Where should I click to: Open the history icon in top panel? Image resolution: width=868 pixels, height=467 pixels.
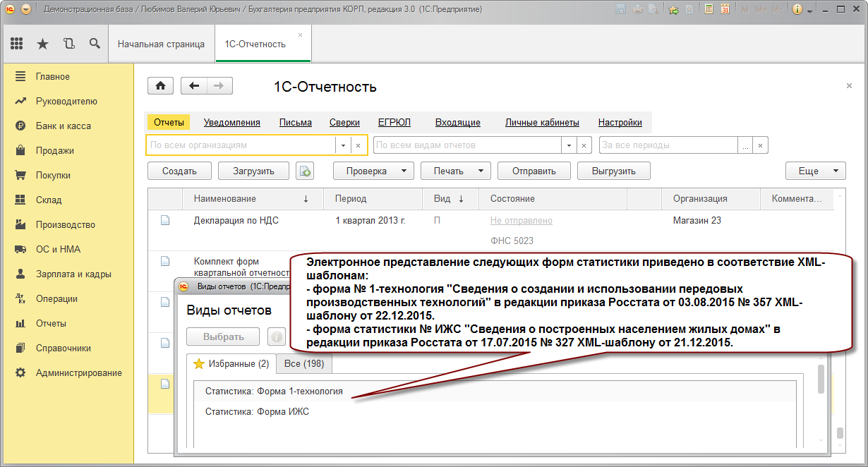pyautogui.click(x=68, y=44)
